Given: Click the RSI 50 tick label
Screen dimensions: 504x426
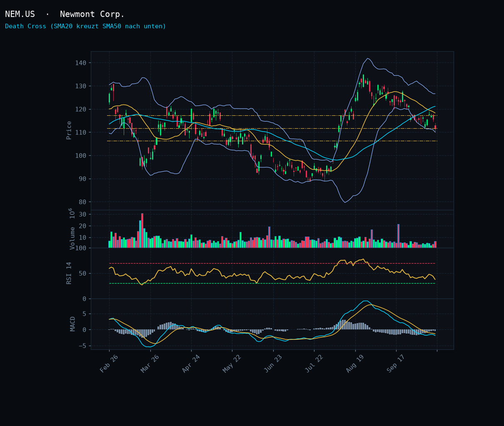Looking at the screenshot, I should 82,274.
